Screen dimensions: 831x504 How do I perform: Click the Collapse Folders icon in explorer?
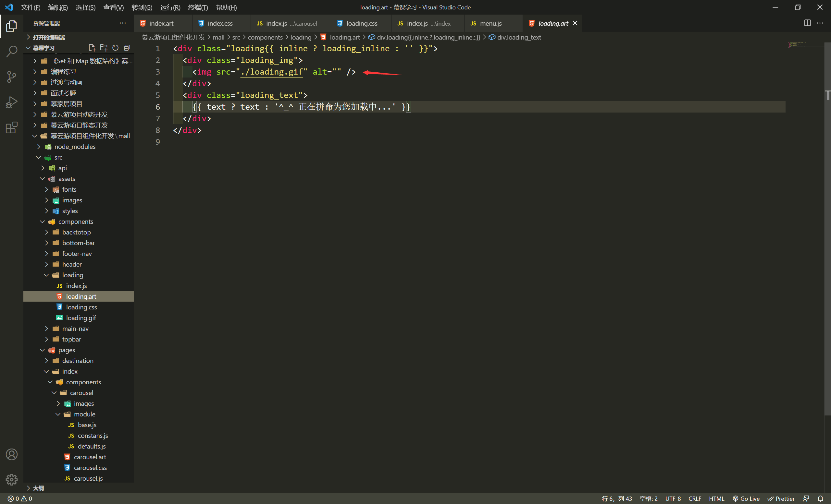click(x=127, y=48)
